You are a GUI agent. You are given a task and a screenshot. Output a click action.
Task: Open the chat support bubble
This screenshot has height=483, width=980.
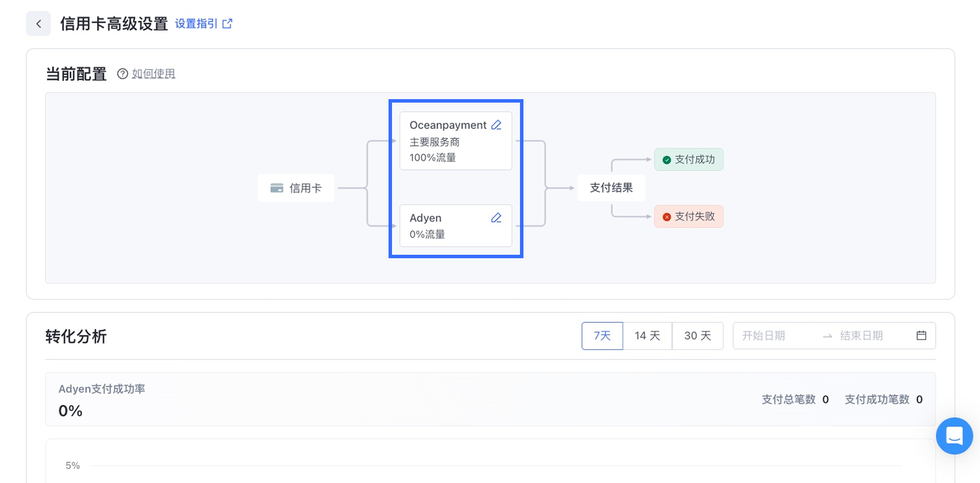pos(955,436)
